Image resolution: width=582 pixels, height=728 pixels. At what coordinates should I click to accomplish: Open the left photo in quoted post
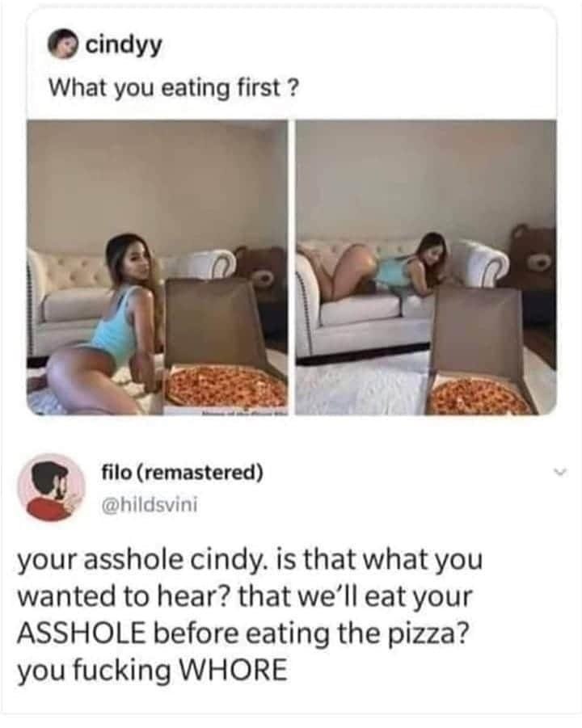point(158,267)
